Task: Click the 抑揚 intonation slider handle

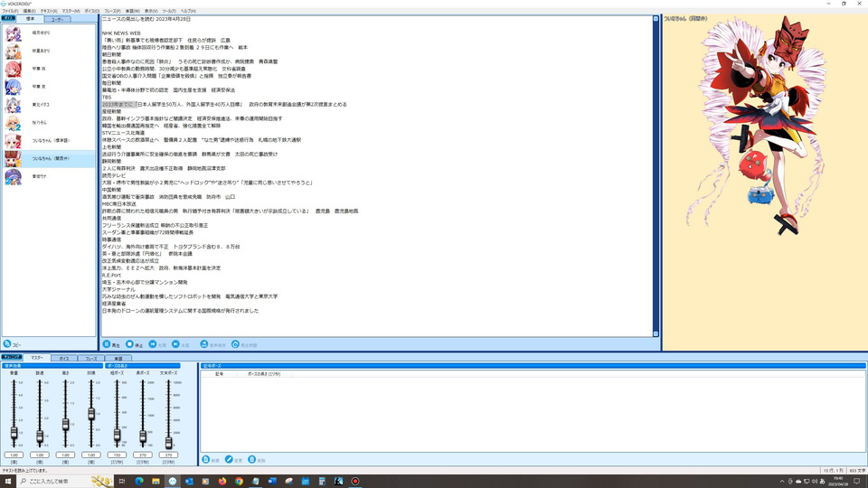Action: 91,413
